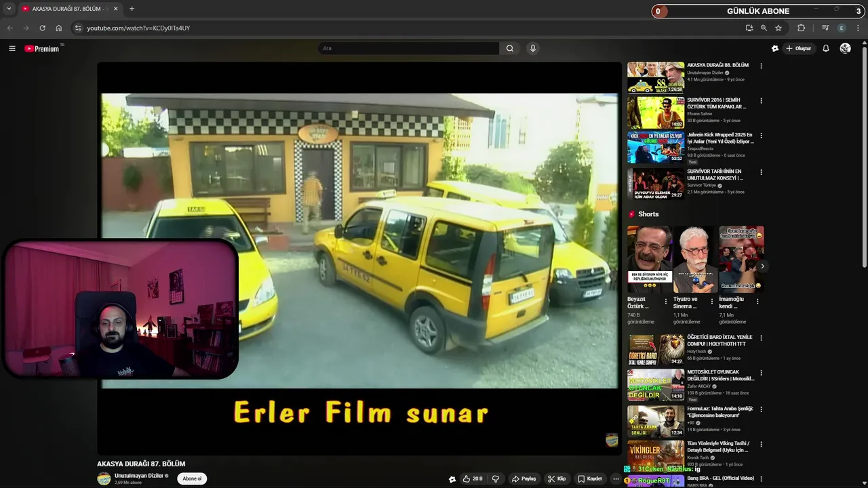The width and height of the screenshot is (868, 488).
Task: Open zoom indicator in address bar
Action: pos(764,28)
